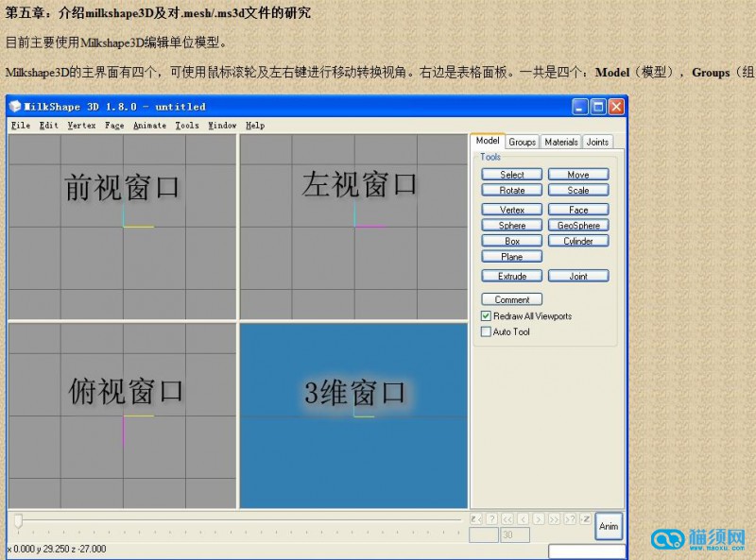Screen dimensions: 756x560
Task: Click the empty current-frame field beside 30
Action: click(x=484, y=535)
